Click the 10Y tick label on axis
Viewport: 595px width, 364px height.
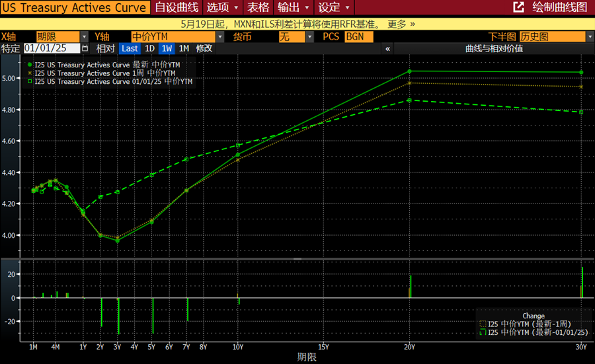(x=238, y=347)
